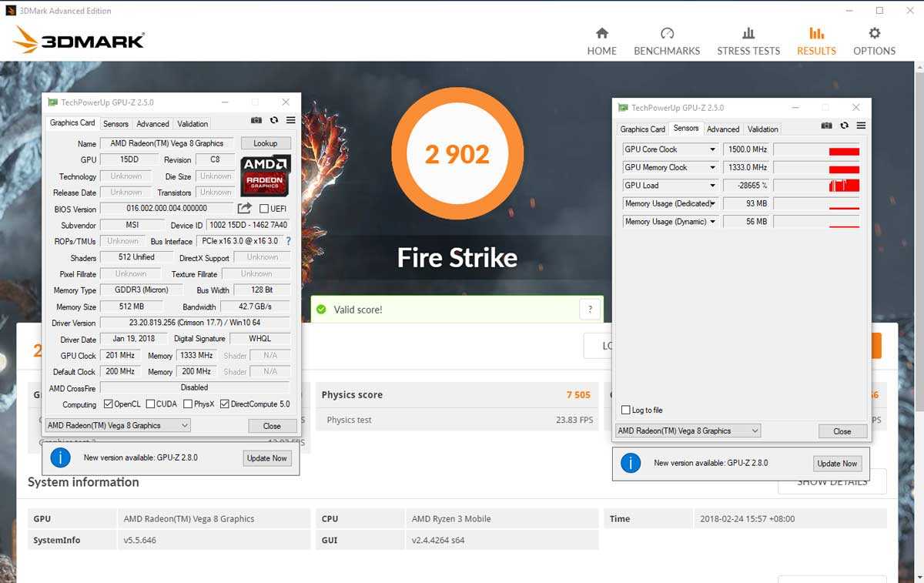Take screenshot in left GPU-Z window
Viewport: 924px width, 583px height.
click(256, 120)
